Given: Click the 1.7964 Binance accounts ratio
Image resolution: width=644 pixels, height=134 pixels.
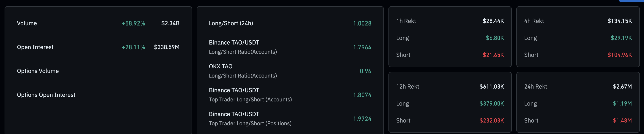Looking at the screenshot, I should pos(362,47).
